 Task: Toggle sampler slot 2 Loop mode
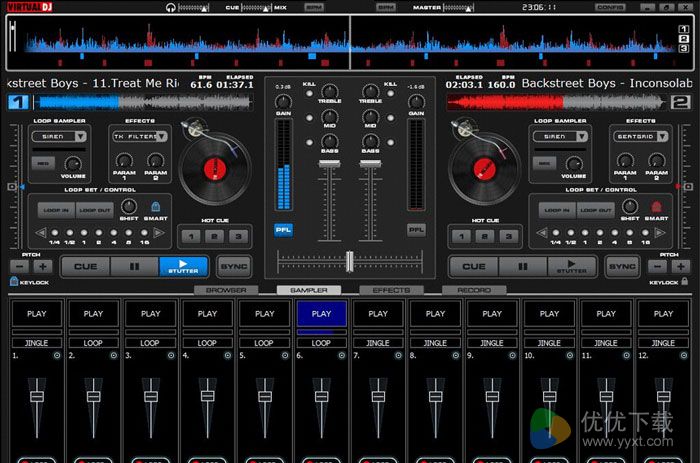93,343
